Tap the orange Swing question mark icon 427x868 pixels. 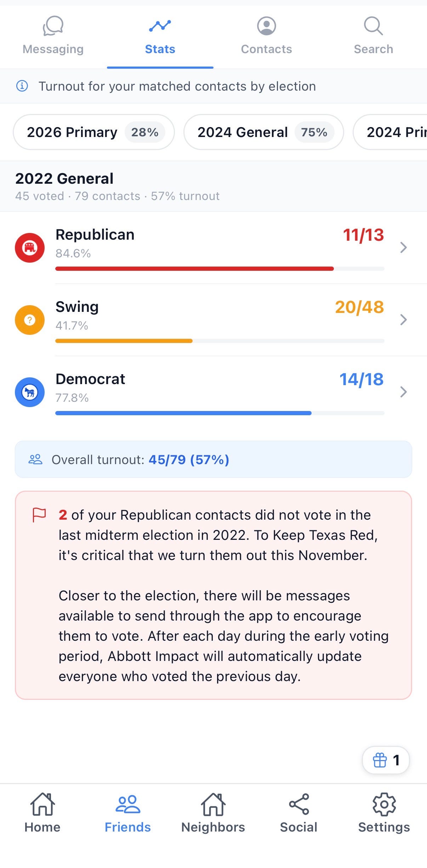point(30,320)
